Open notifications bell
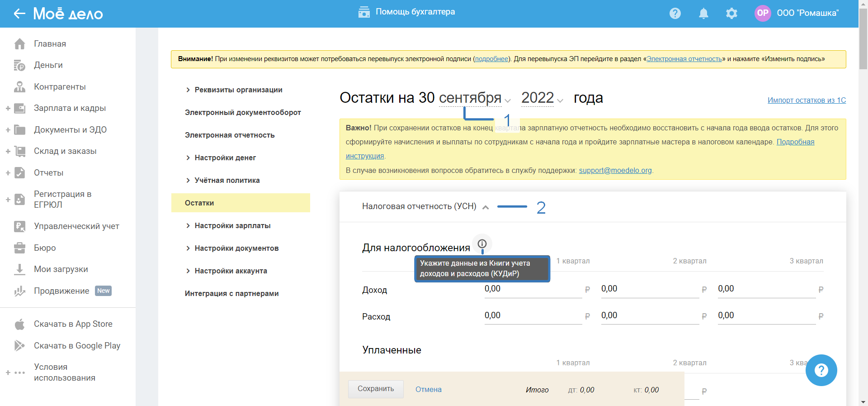Image resolution: width=868 pixels, height=406 pixels. tap(703, 14)
